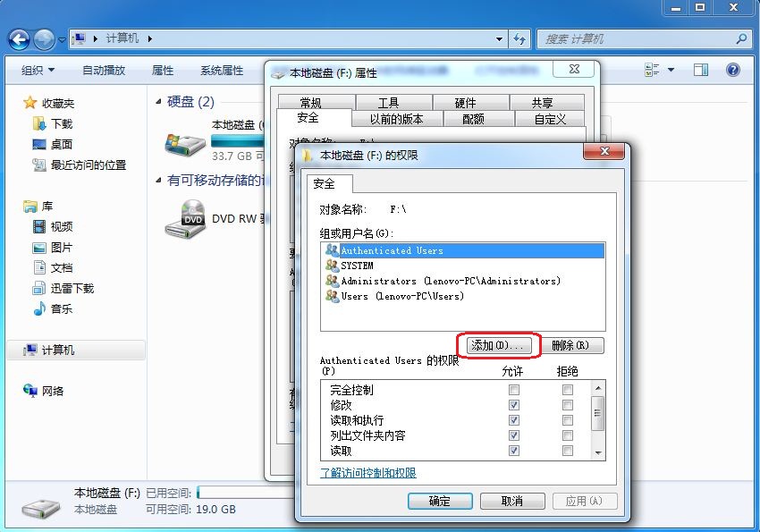Viewport: 760px width, 532px height.
Task: Open 迅雷下载 library item
Action: pyautogui.click(x=72, y=288)
